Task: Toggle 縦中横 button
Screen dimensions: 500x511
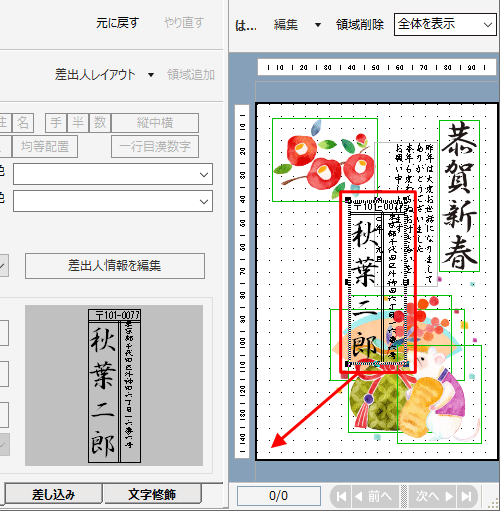Action: [x=155, y=123]
